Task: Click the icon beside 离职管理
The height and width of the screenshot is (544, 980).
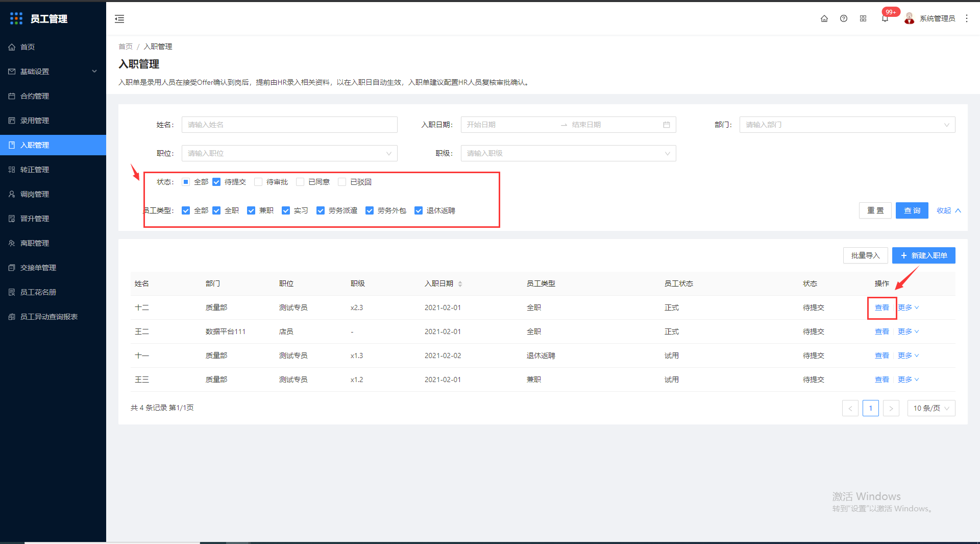Action: tap(12, 243)
